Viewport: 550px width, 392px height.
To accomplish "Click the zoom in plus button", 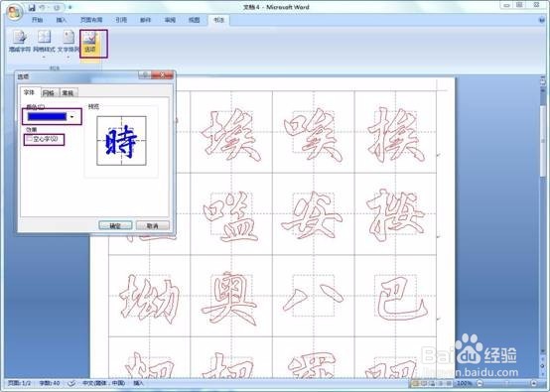I will (534, 383).
